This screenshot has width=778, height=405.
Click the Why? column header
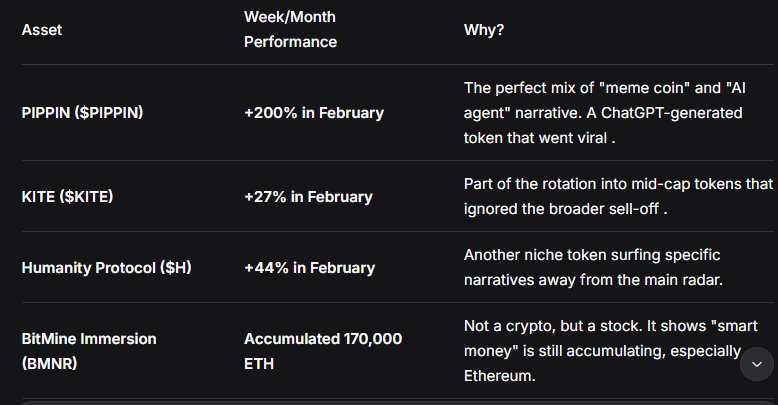484,30
